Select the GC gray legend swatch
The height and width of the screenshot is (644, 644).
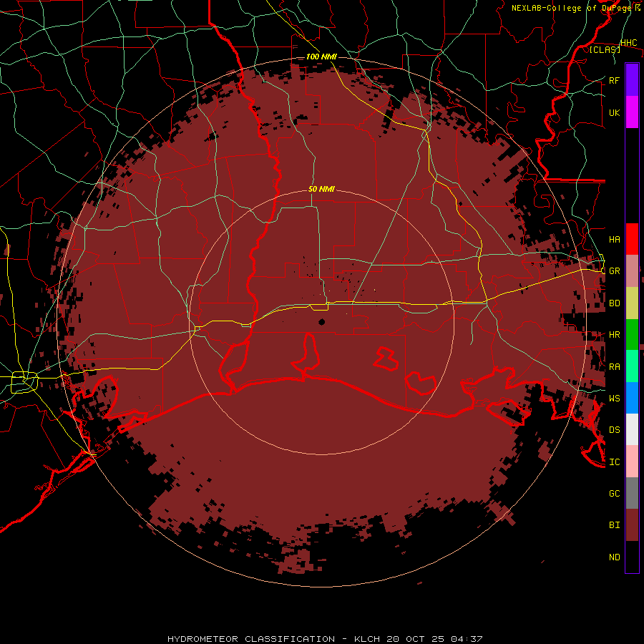[x=632, y=493]
